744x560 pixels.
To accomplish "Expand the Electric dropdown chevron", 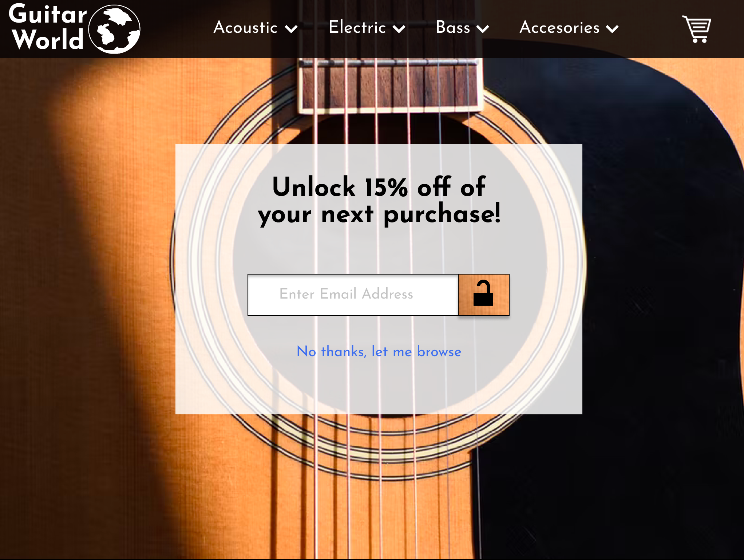I will point(399,29).
